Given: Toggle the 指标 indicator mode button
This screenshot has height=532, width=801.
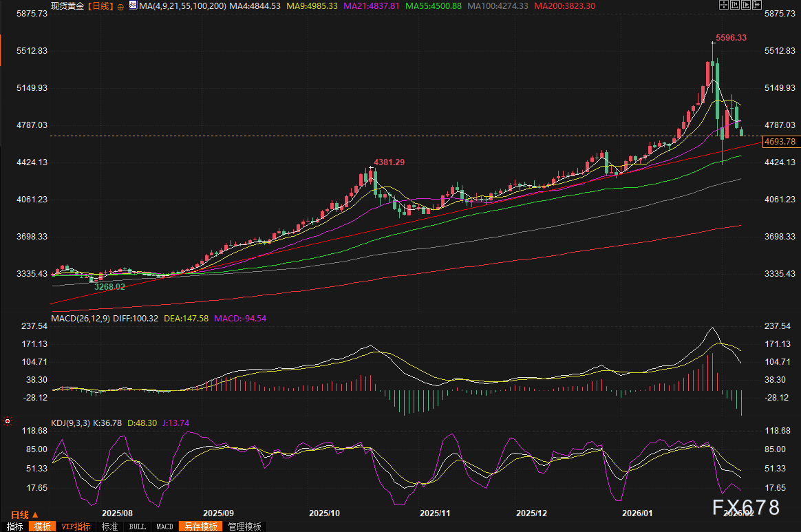Looking at the screenshot, I should point(13,526).
